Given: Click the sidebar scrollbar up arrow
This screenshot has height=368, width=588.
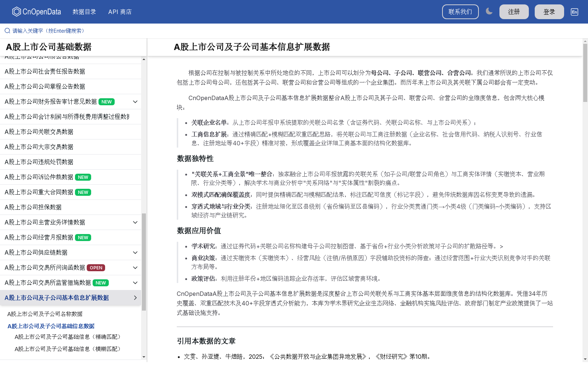Looking at the screenshot, I should coord(144,59).
